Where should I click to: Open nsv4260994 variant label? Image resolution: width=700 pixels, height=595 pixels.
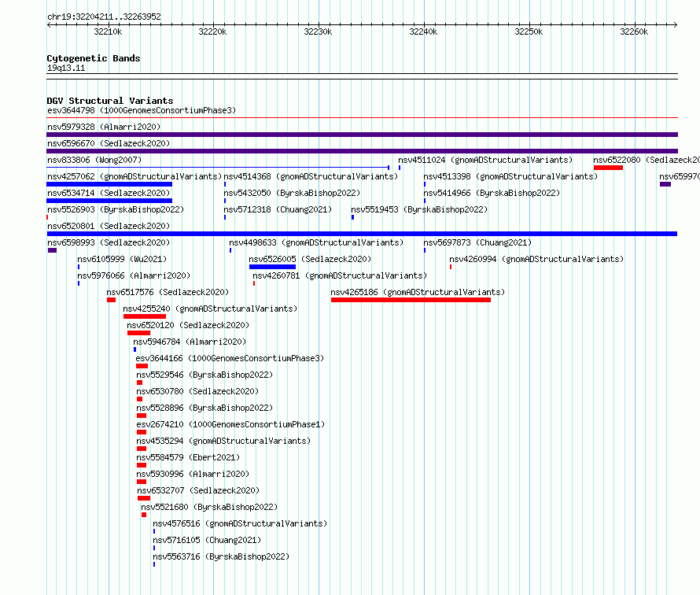click(x=536, y=259)
